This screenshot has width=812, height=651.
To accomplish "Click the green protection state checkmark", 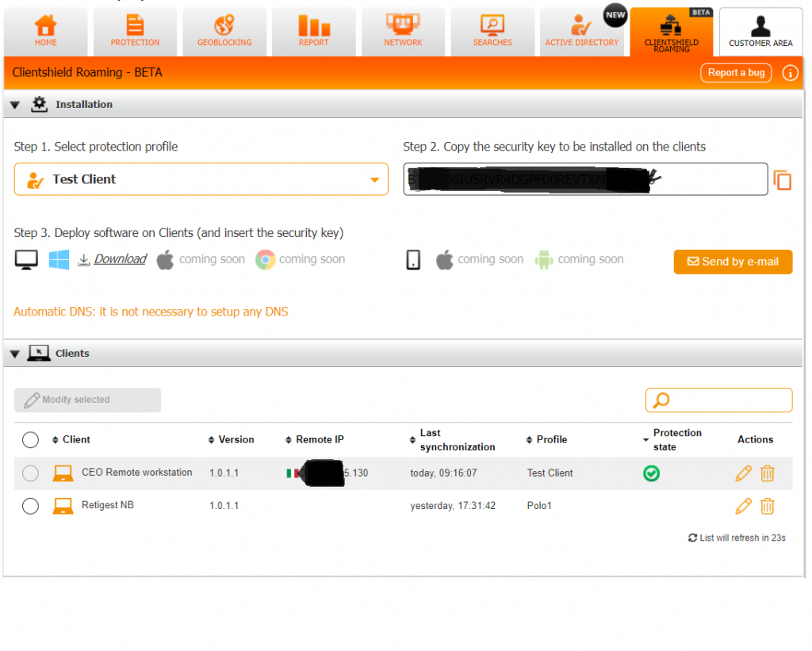I will point(651,473).
